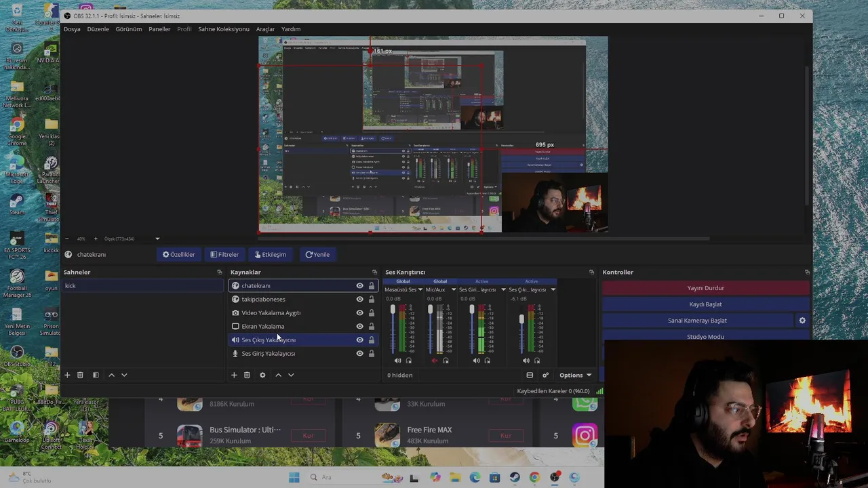Toggle lock on Video Yakalama Aygıtı
Viewport: 868px width, 488px height.
371,312
